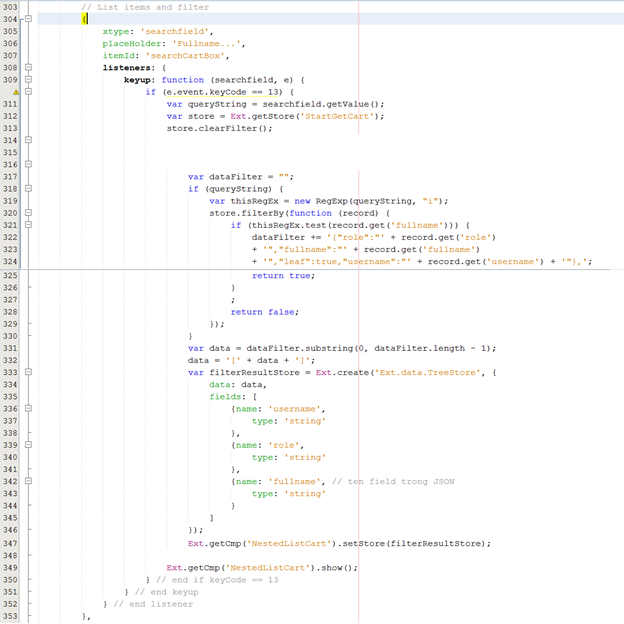The width and height of the screenshot is (624, 624).
Task: Click the 'searchCartBox' itemId string
Action: click(x=185, y=56)
